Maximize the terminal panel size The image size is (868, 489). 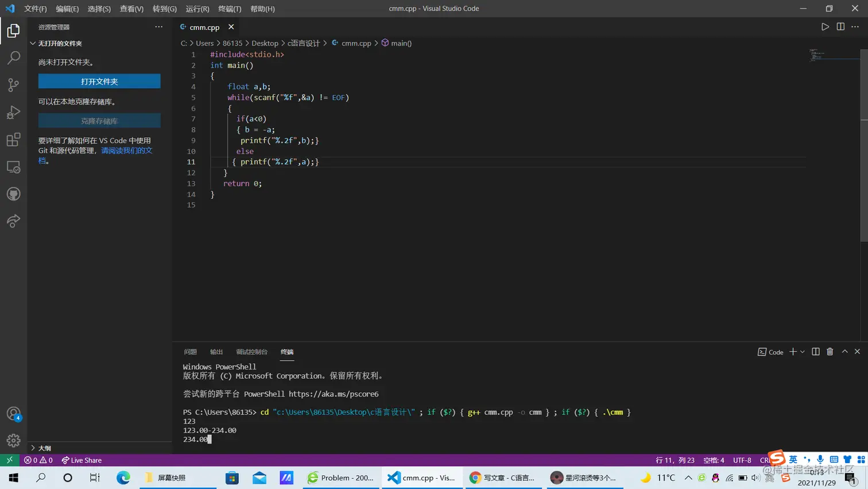[844, 352]
